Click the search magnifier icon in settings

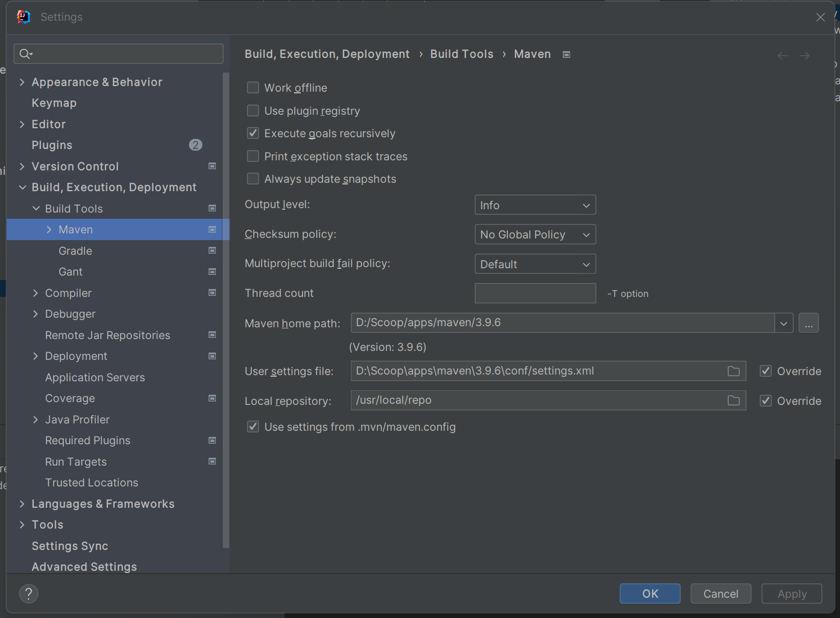(25, 54)
